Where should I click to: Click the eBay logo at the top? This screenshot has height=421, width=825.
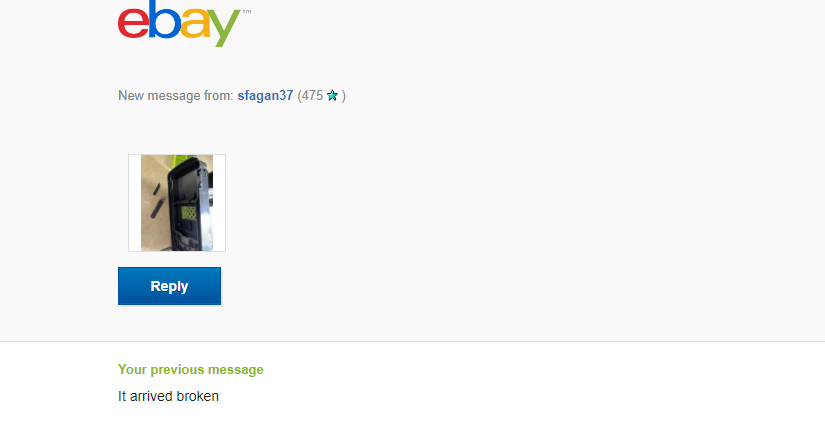(x=184, y=23)
